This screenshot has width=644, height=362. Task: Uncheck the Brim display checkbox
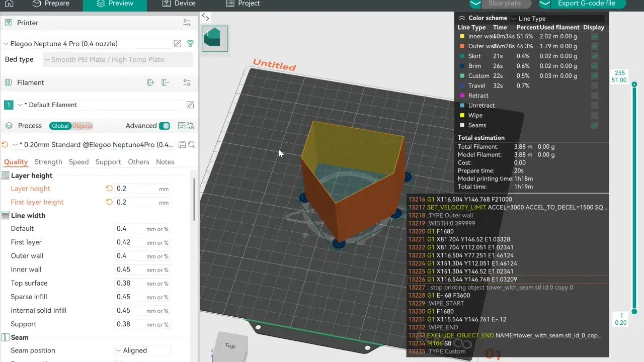595,66
